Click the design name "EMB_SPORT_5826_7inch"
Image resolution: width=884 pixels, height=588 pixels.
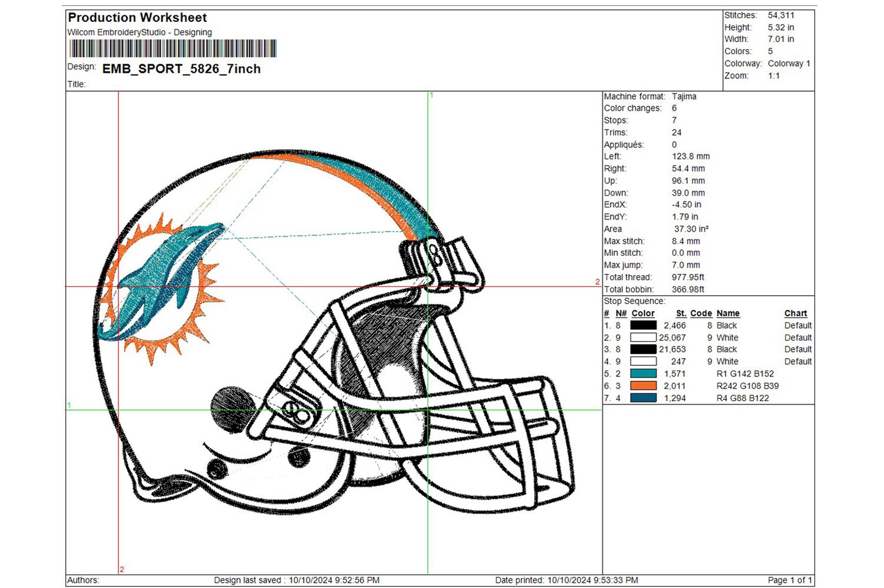point(182,69)
